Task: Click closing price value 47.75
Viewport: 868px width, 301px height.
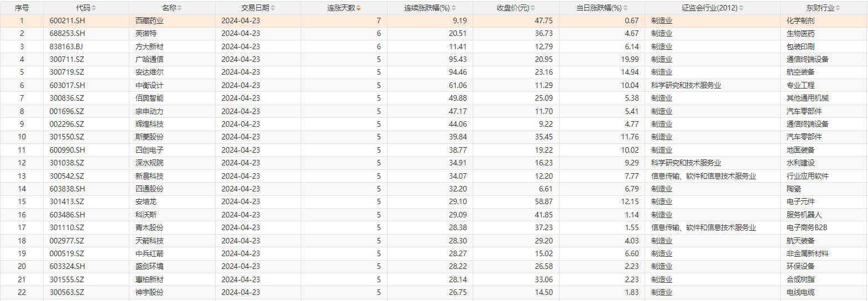Action: click(x=544, y=20)
